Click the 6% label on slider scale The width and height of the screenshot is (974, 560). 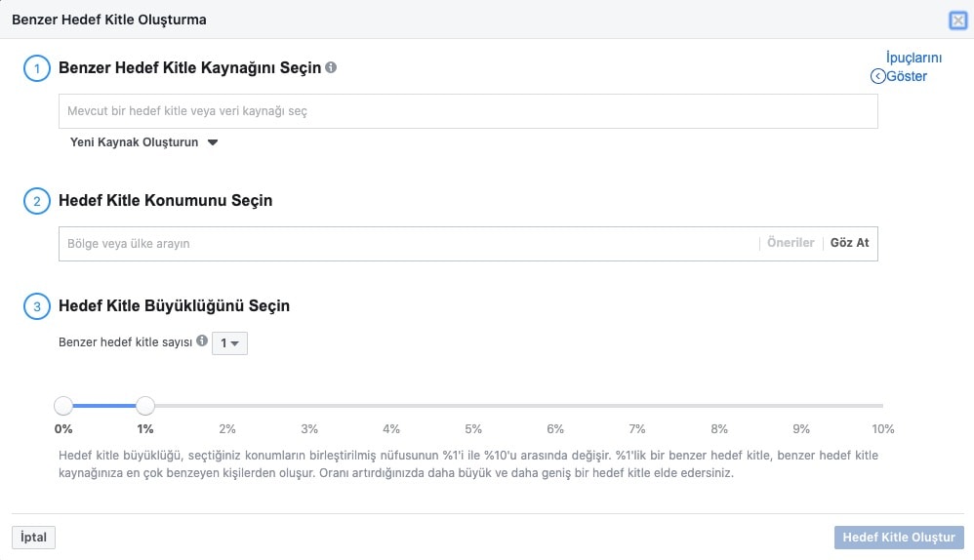pos(555,429)
